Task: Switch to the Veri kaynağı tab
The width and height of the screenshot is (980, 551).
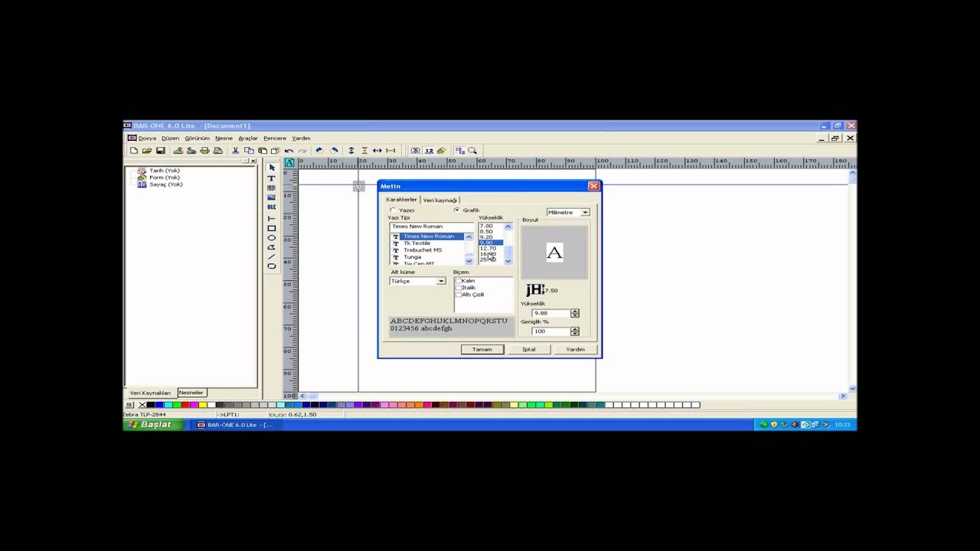Action: coord(440,201)
